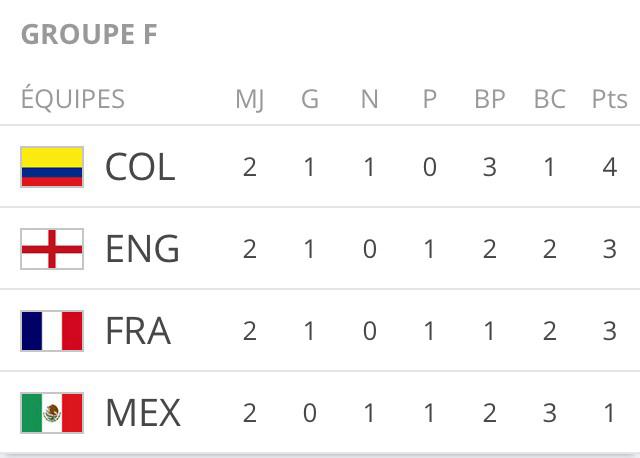
Task: Click Colombia's points value 4
Action: pyautogui.click(x=610, y=167)
